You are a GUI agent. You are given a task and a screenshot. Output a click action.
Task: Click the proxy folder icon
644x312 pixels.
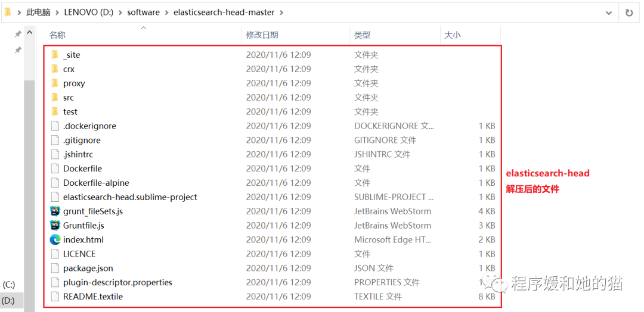point(55,83)
